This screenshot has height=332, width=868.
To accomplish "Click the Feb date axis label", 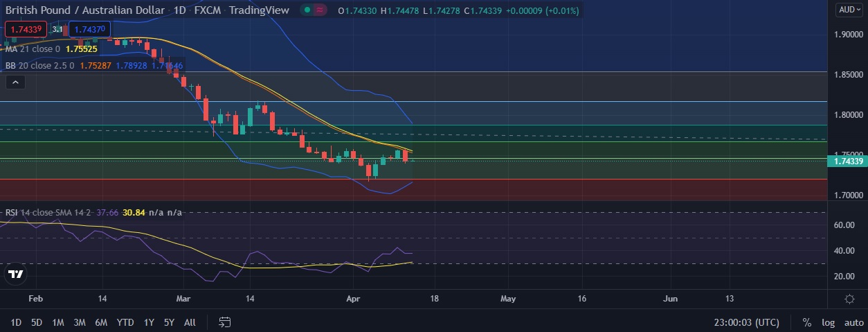I will coord(36,299).
